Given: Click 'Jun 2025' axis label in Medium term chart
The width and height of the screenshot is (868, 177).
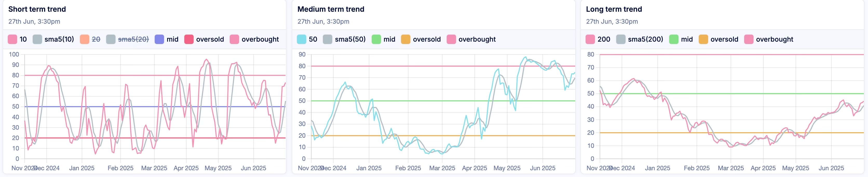Looking at the screenshot, I should tap(542, 168).
